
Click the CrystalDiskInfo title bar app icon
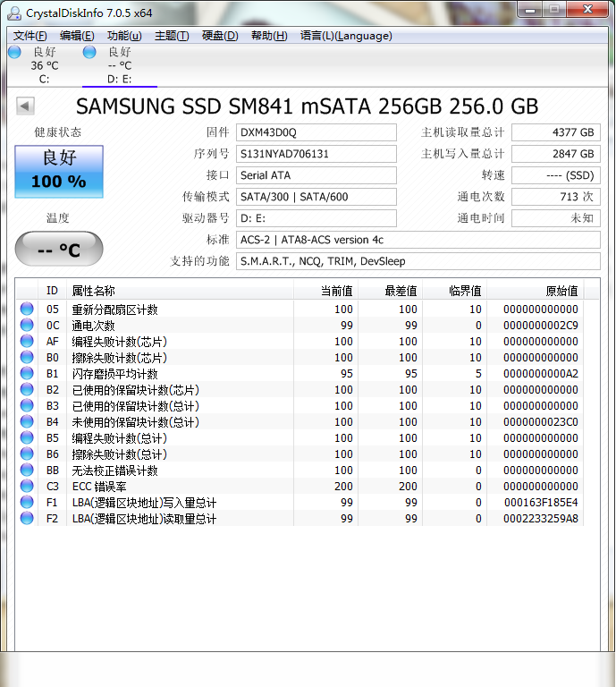(14, 13)
